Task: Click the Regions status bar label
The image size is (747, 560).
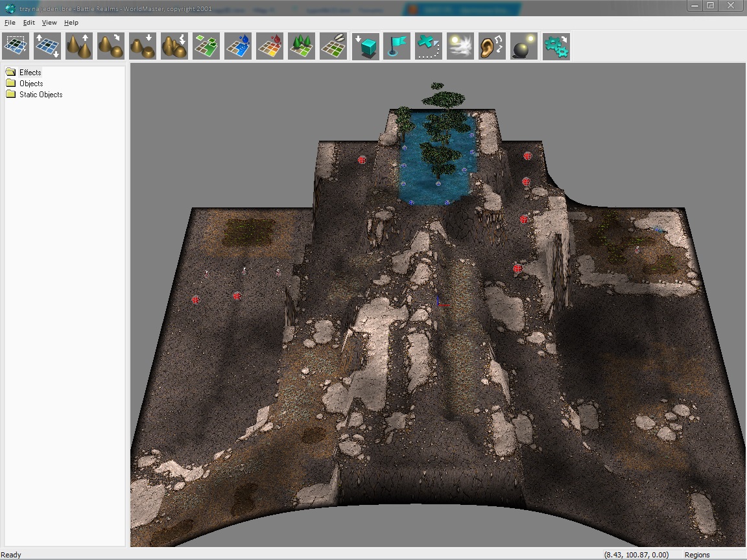Action: click(697, 555)
